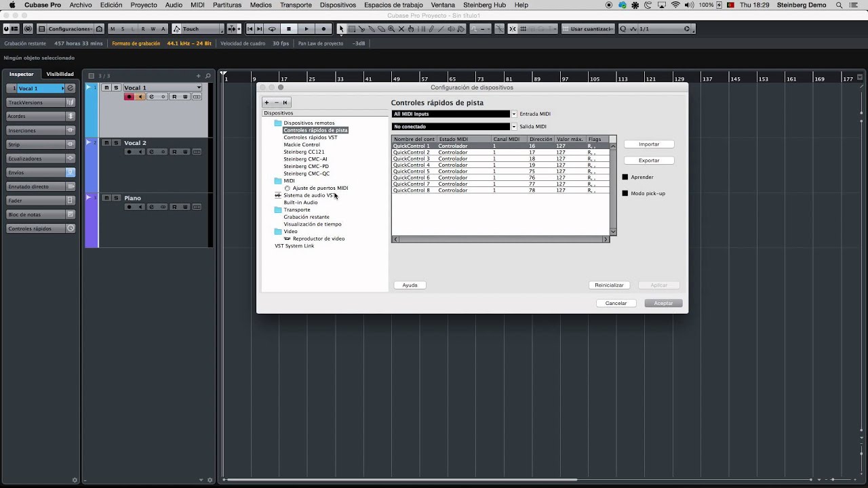Click the Play transport button
This screenshot has width=868, height=488.
(x=307, y=29)
